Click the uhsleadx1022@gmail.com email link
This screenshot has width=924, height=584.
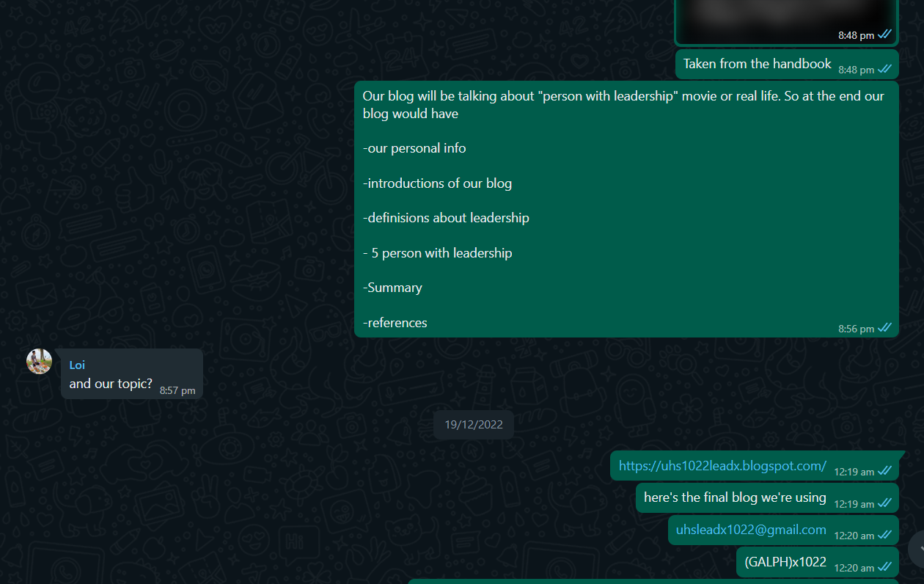751,530
